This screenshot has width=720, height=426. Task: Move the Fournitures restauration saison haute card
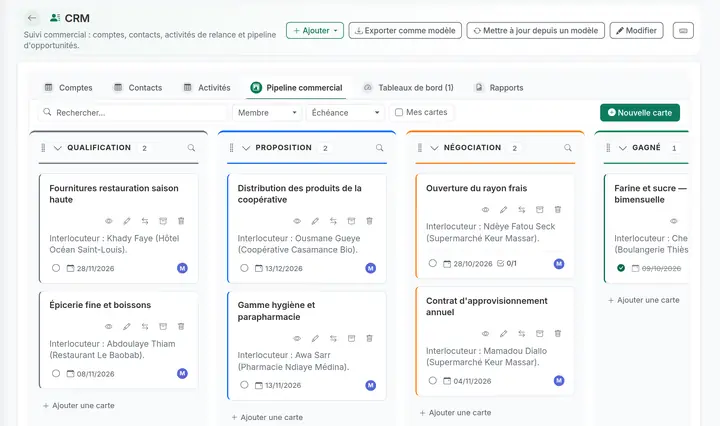coord(145,221)
